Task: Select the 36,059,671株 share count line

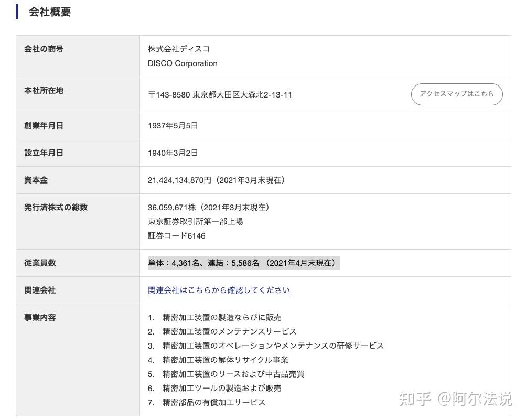Action: (209, 207)
